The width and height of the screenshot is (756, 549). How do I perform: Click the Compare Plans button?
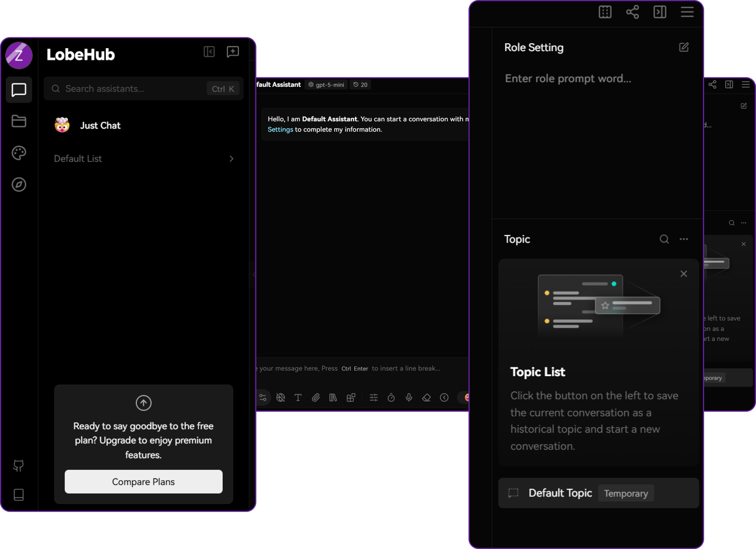143,481
